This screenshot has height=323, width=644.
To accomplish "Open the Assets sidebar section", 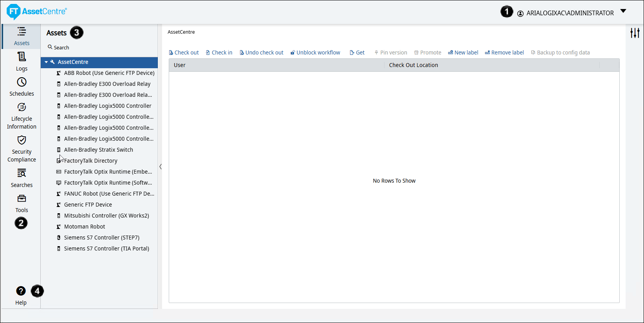I will point(22,36).
